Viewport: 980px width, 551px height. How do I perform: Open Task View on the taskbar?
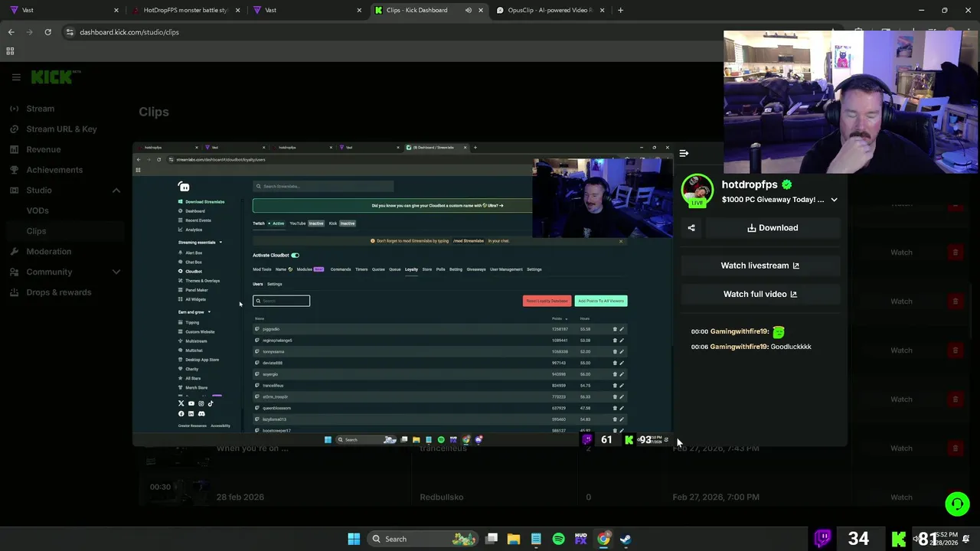coord(492,539)
